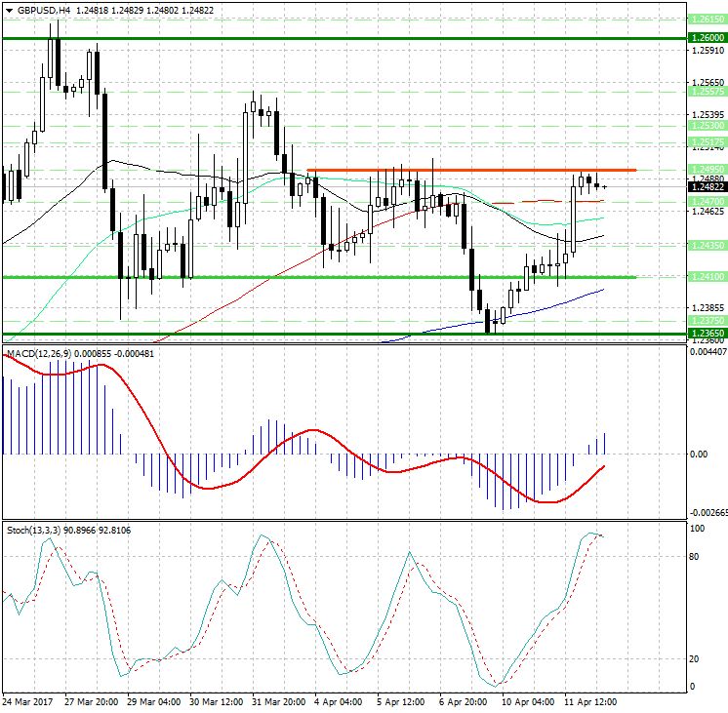Click the stochastic 20 level label
Viewport: 728px width, 713px height.
click(x=694, y=659)
